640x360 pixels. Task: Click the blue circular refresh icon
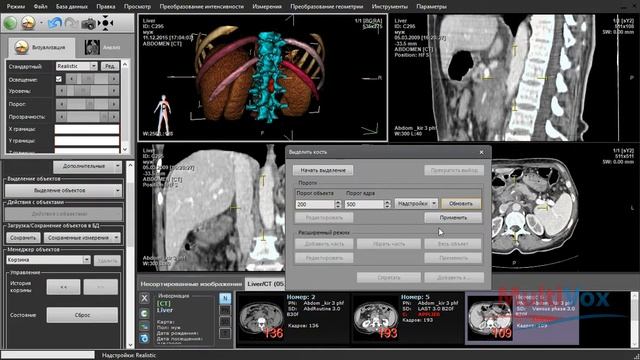click(144, 338)
